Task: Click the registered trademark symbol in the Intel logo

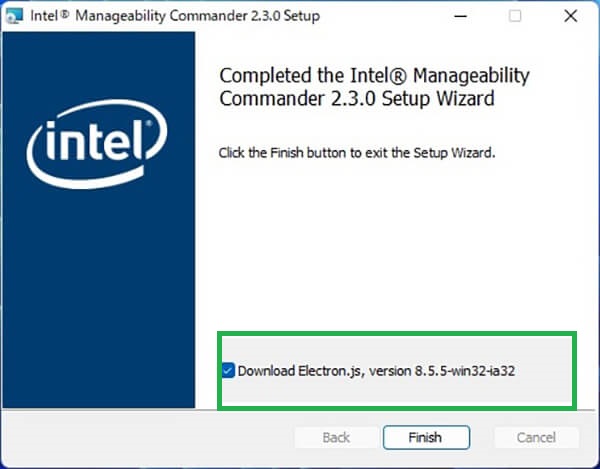Action: (148, 124)
